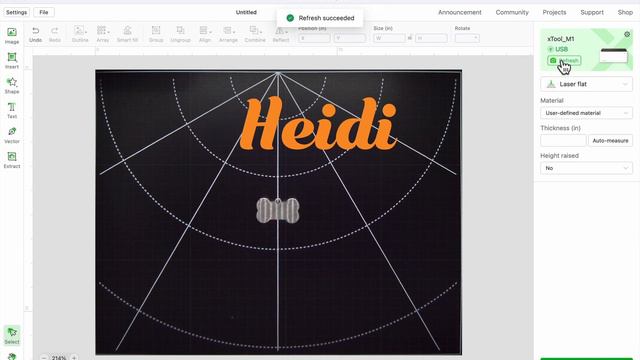This screenshot has width=640, height=360.
Task: Open the Shop link
Action: (625, 12)
